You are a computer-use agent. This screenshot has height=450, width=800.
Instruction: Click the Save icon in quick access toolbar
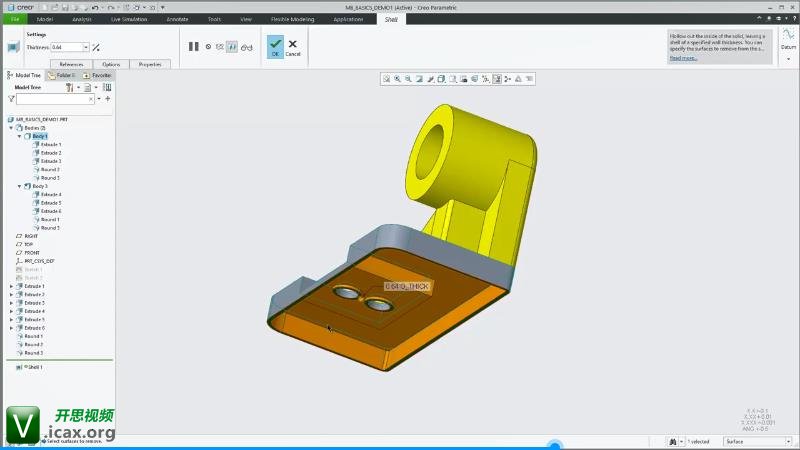(x=65, y=8)
